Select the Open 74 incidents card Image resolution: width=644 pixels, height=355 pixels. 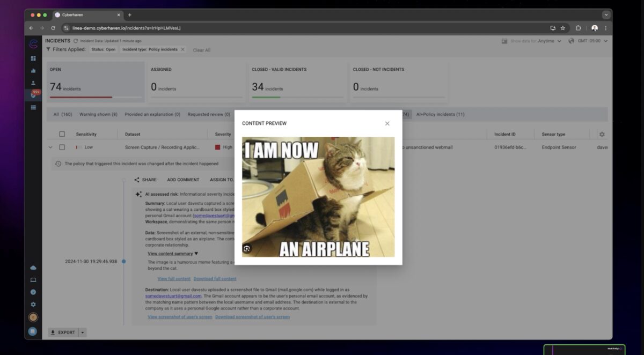click(x=96, y=82)
